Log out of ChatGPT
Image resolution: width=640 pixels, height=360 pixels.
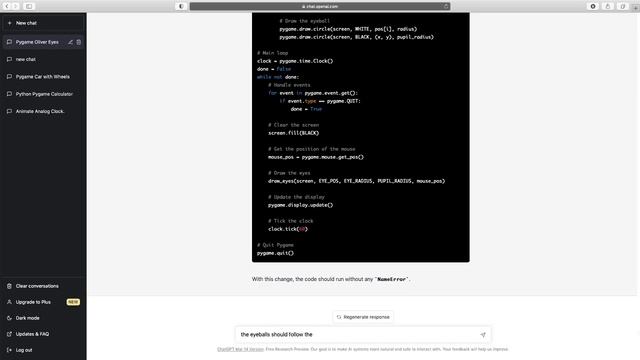click(43, 350)
